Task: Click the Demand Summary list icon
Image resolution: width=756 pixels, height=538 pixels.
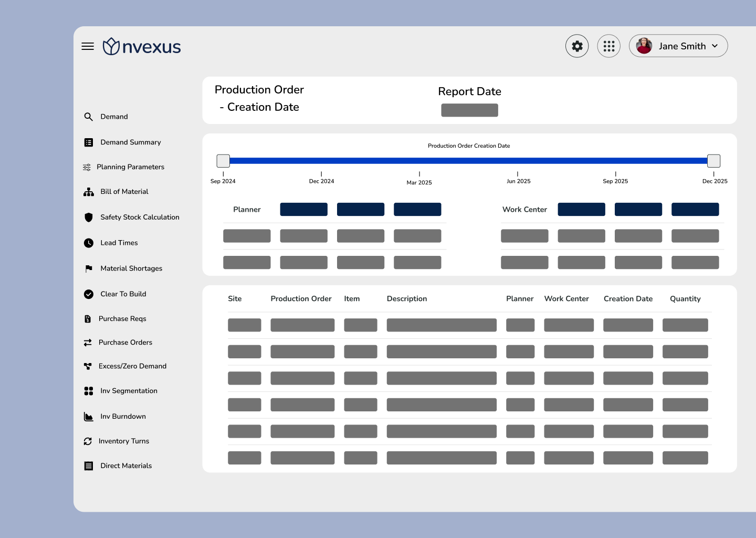Action: [89, 142]
